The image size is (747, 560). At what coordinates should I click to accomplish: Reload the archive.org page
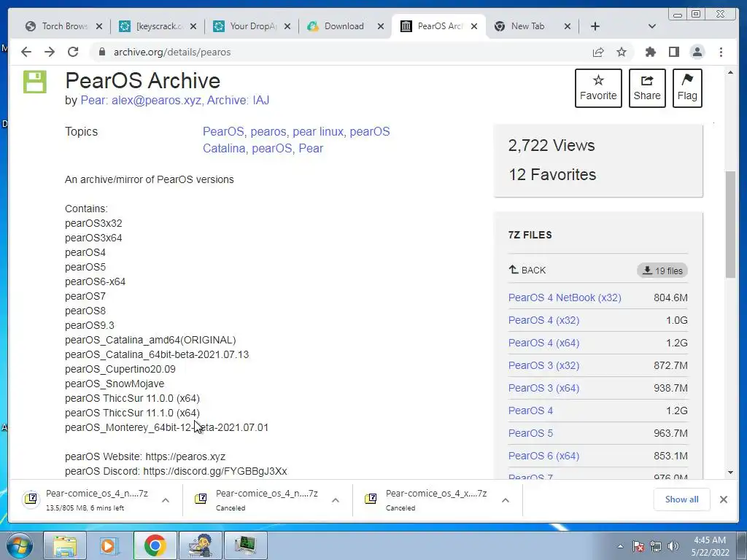(73, 52)
